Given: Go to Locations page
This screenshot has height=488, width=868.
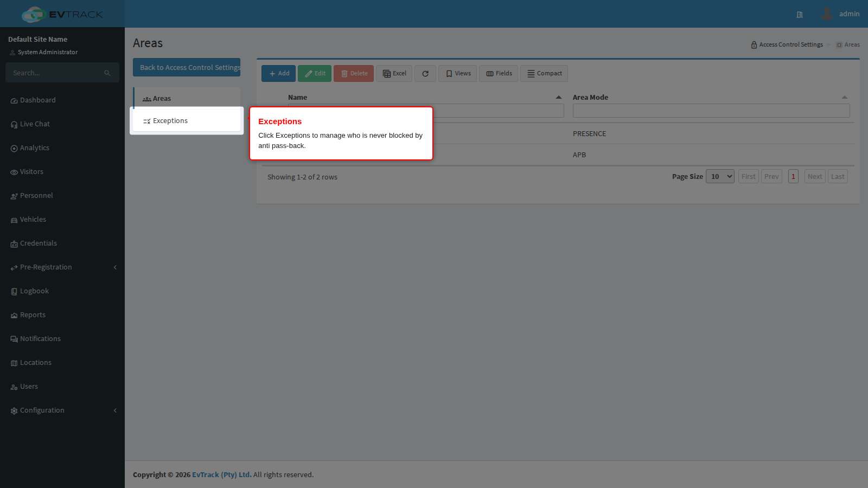Looking at the screenshot, I should tap(62, 363).
